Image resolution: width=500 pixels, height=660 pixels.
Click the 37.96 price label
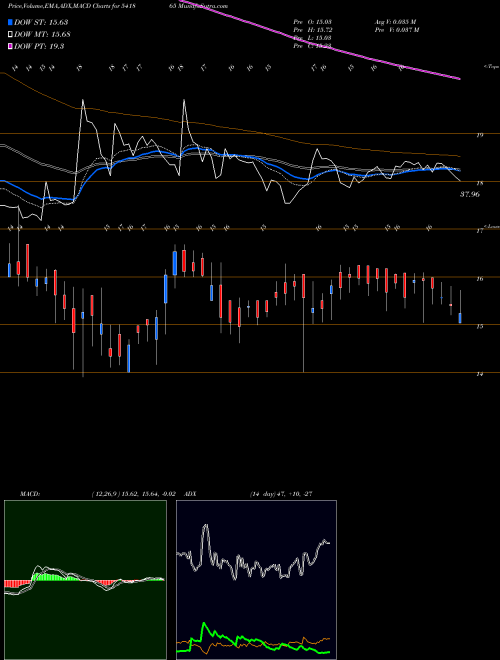click(x=470, y=194)
